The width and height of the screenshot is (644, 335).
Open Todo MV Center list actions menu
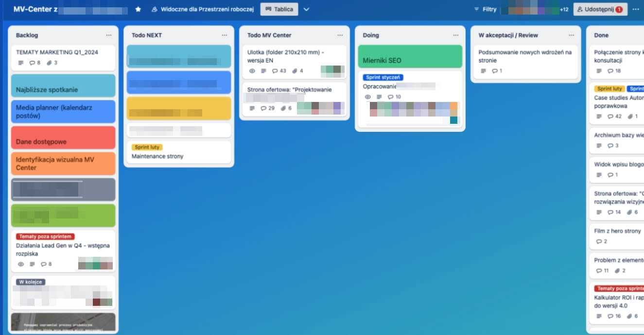tap(340, 35)
